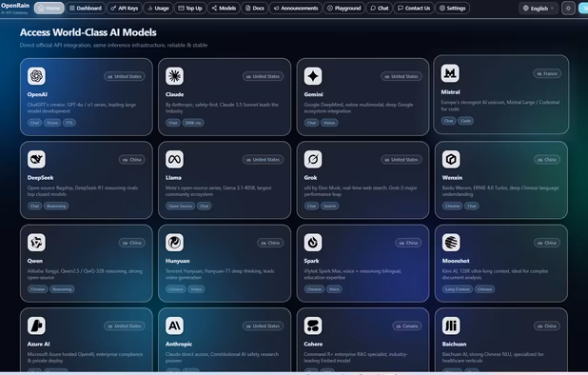Click the Moonshot logo icon
The image size is (588, 375).
(x=451, y=243)
